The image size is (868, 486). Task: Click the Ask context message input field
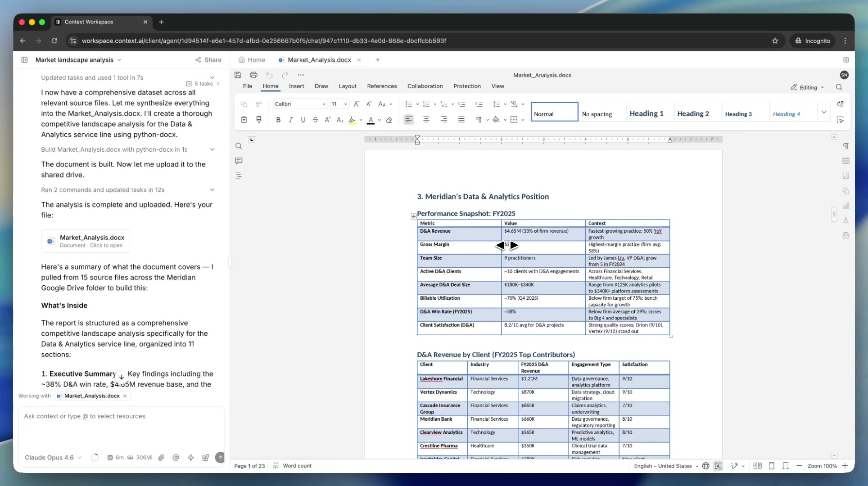point(121,417)
